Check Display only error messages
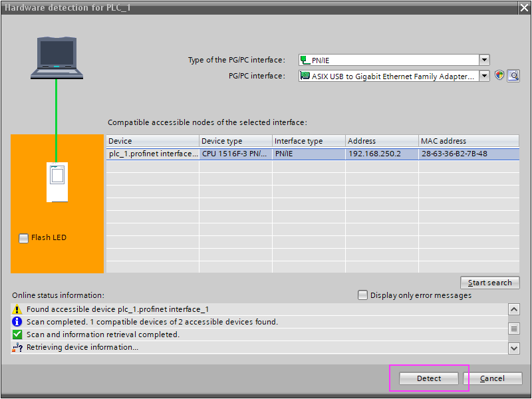This screenshot has height=399, width=532. (x=362, y=295)
